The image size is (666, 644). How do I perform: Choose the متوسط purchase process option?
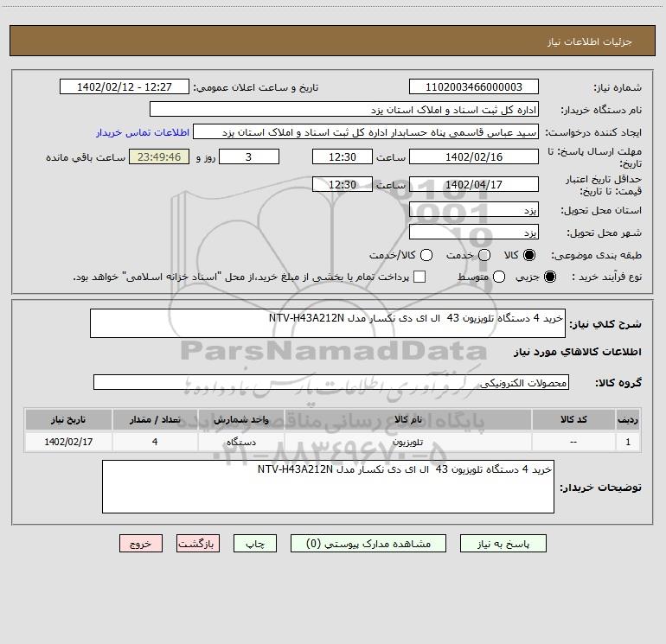coord(499,277)
